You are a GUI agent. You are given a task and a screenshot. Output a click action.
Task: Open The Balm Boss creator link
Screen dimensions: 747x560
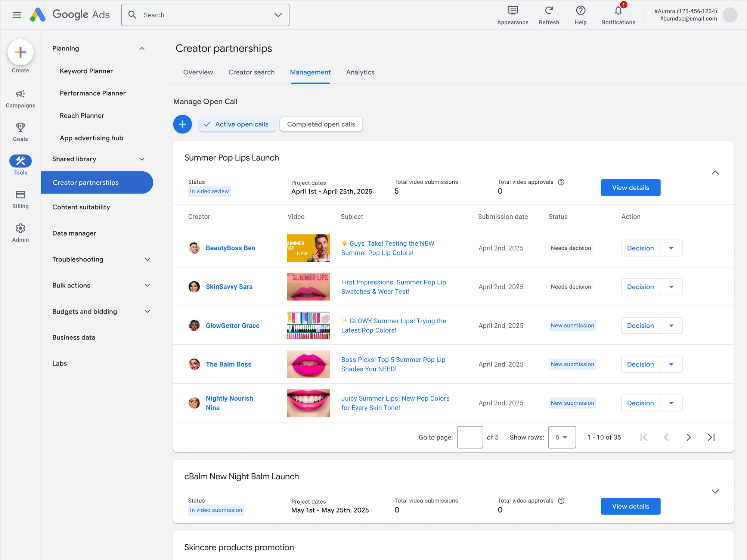pyautogui.click(x=229, y=364)
